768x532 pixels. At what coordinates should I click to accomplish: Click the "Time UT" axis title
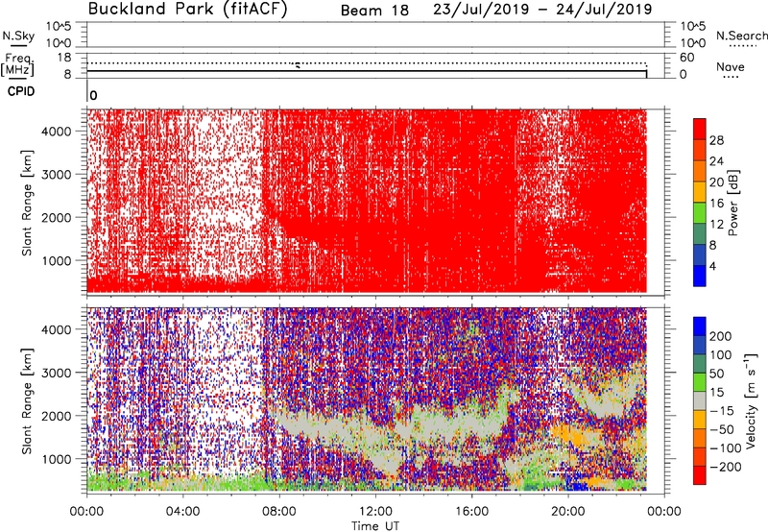375,525
